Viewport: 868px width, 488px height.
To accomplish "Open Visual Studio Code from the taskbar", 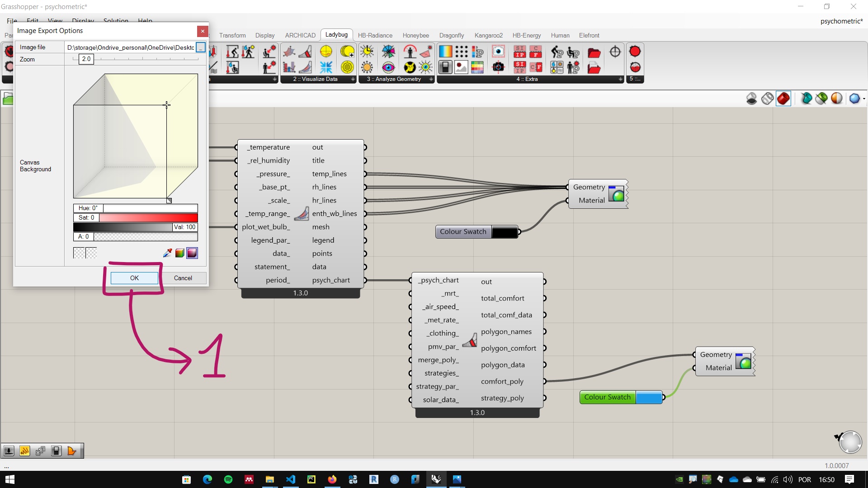I will (290, 479).
